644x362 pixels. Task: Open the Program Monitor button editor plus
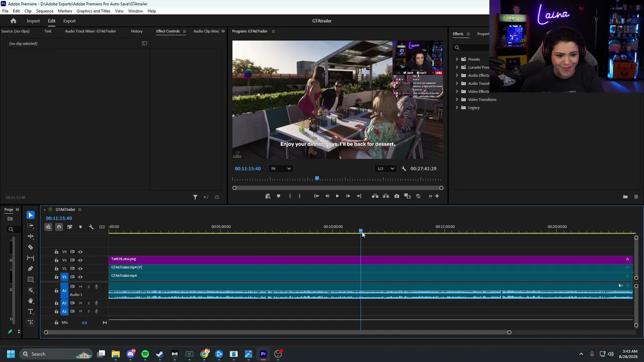[x=437, y=196]
